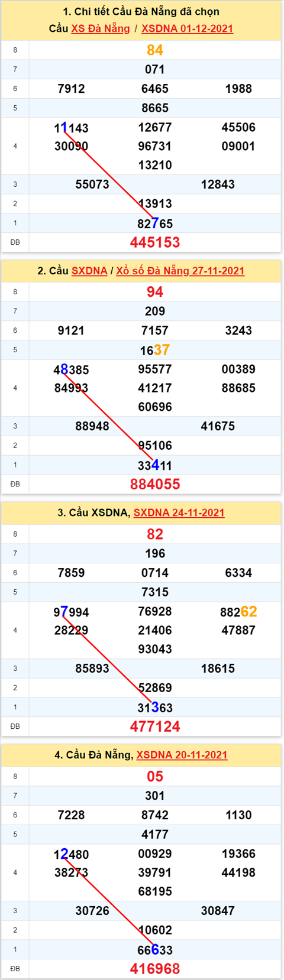Click prize-3 number 88948
284x980 pixels.
click(x=92, y=426)
